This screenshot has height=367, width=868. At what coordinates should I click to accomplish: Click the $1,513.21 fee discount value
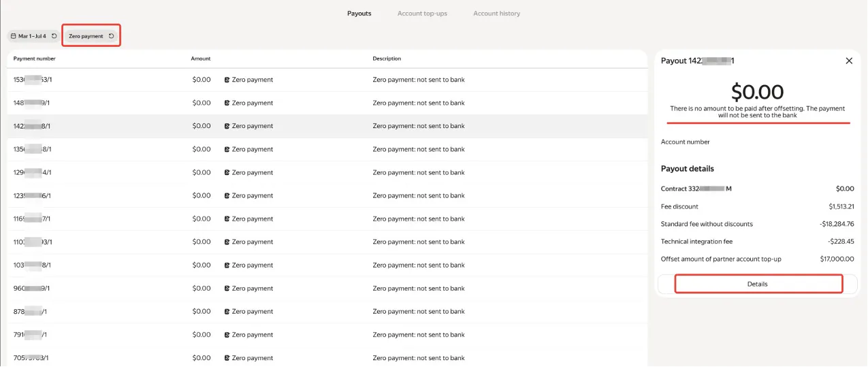point(841,206)
